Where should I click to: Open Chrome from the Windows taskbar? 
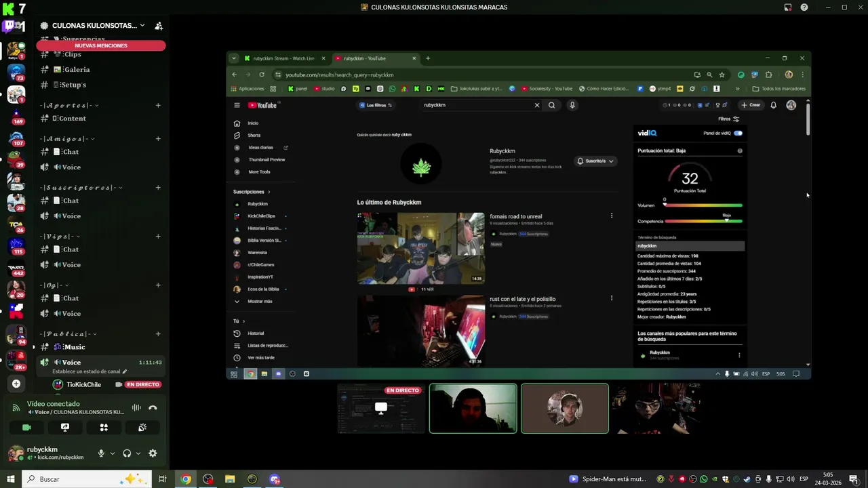coord(186,479)
